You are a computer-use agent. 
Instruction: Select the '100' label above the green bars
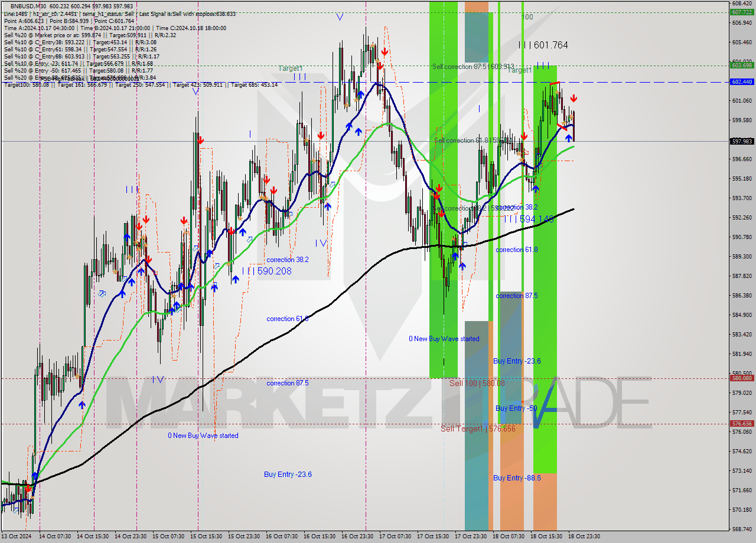coord(527,17)
